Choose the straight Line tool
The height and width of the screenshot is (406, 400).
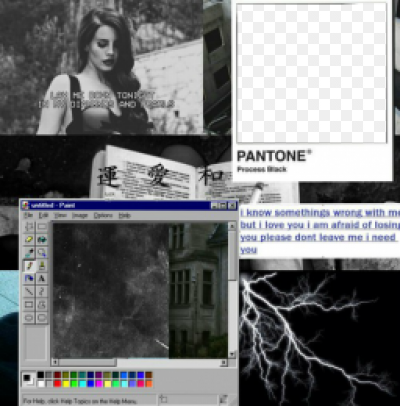point(29,291)
